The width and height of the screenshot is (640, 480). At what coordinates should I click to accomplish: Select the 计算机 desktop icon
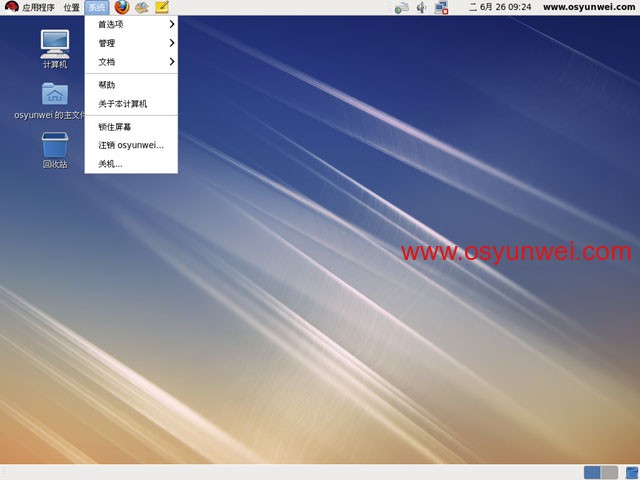coord(55,49)
